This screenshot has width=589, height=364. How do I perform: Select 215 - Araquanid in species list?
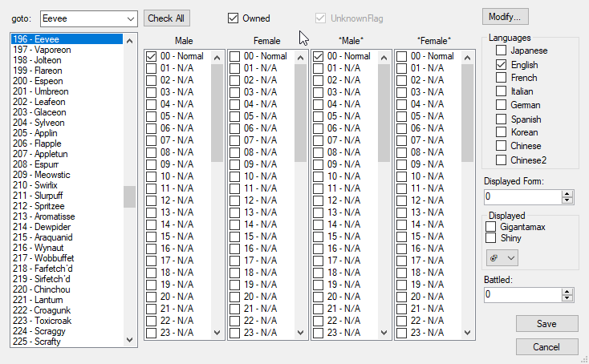coord(67,237)
